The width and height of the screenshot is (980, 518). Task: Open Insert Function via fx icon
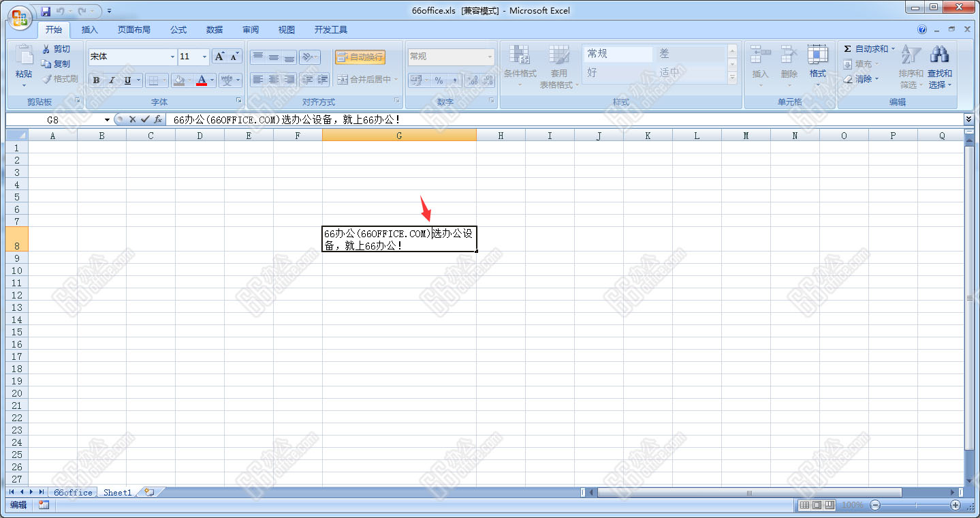click(158, 119)
